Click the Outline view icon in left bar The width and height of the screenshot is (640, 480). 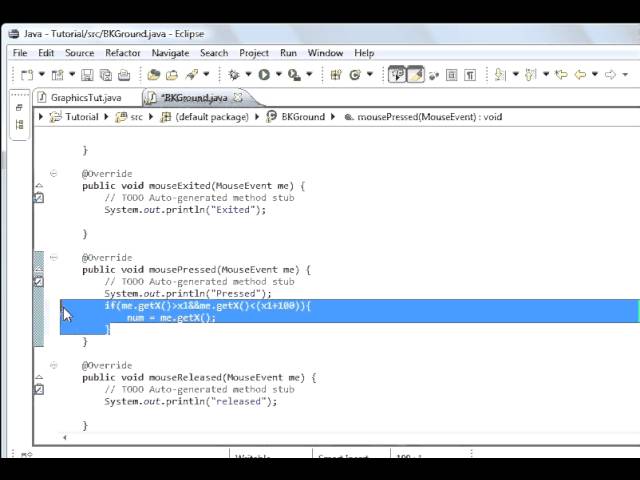click(x=19, y=125)
